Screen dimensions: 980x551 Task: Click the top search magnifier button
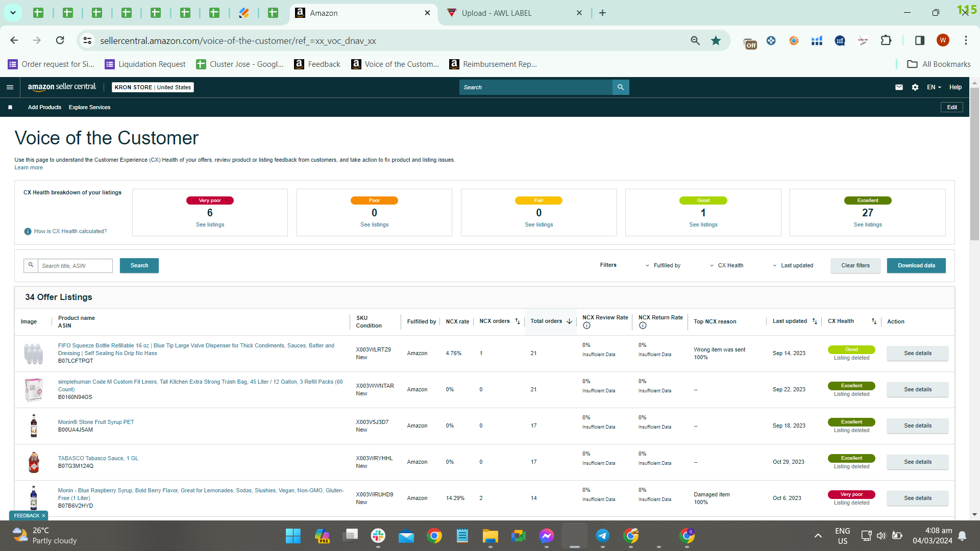click(x=621, y=87)
